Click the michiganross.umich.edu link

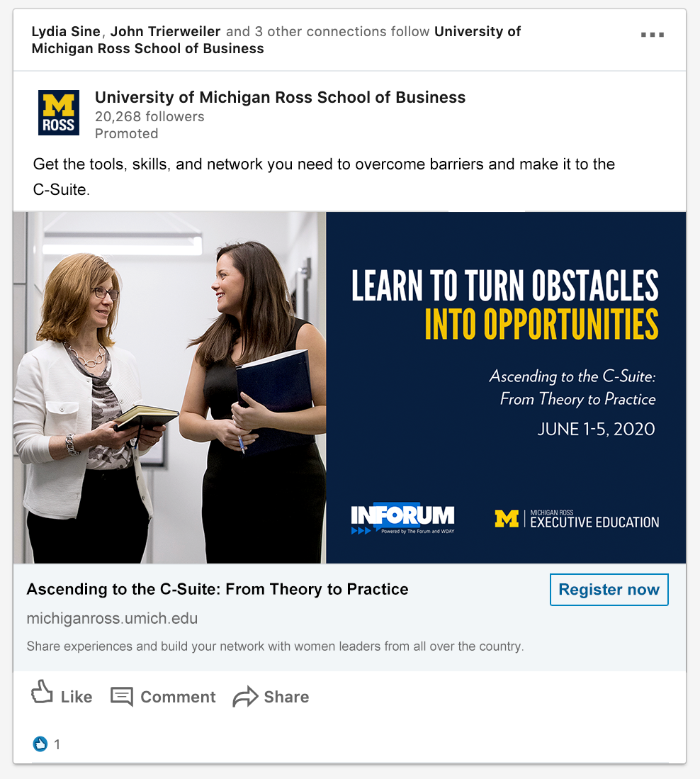112,619
